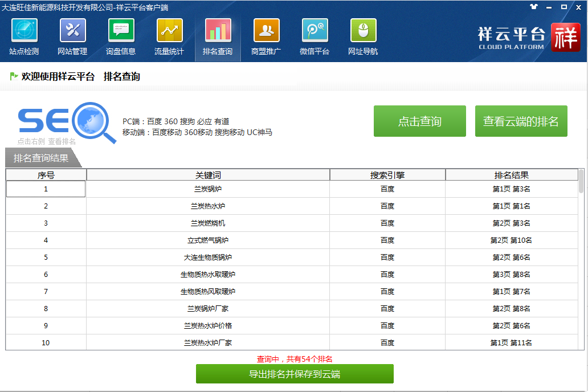Select 排名查询 bar chart icon
This screenshot has width=588, height=392.
click(x=218, y=30)
